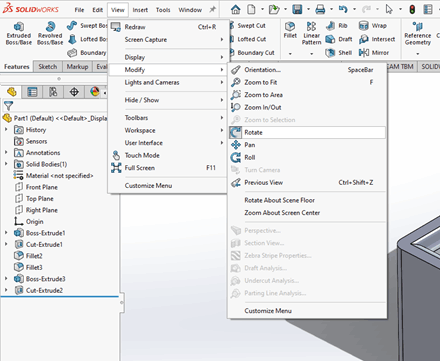Click the Print icon
Viewport: 440px width, 361px height.
(320, 9)
